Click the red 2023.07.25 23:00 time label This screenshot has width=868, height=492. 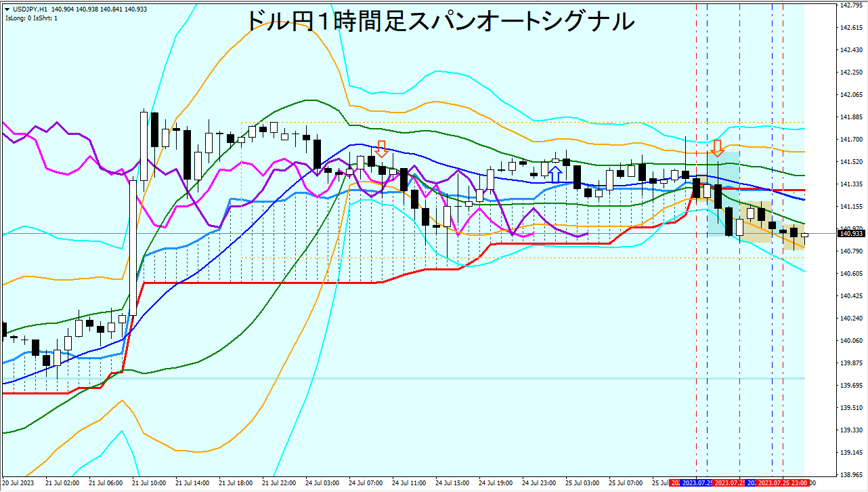pyautogui.click(x=783, y=483)
